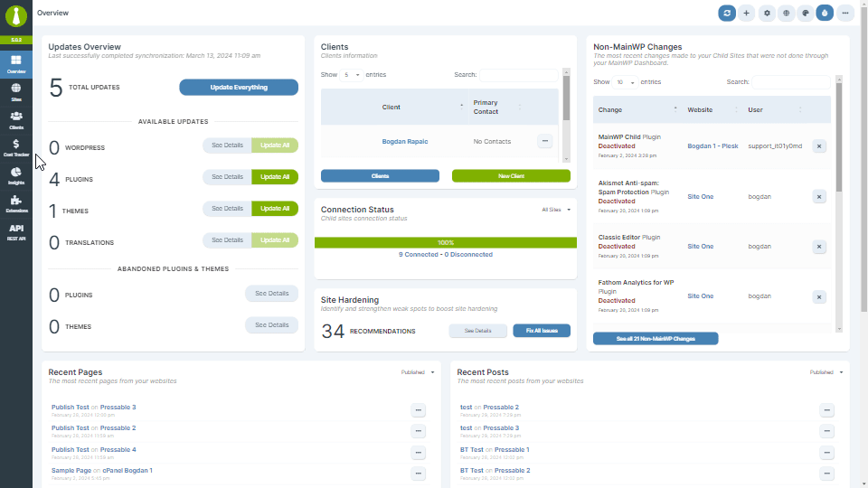Open actions menu for BT Test on Pressable 1
The width and height of the screenshot is (868, 488).
(827, 453)
